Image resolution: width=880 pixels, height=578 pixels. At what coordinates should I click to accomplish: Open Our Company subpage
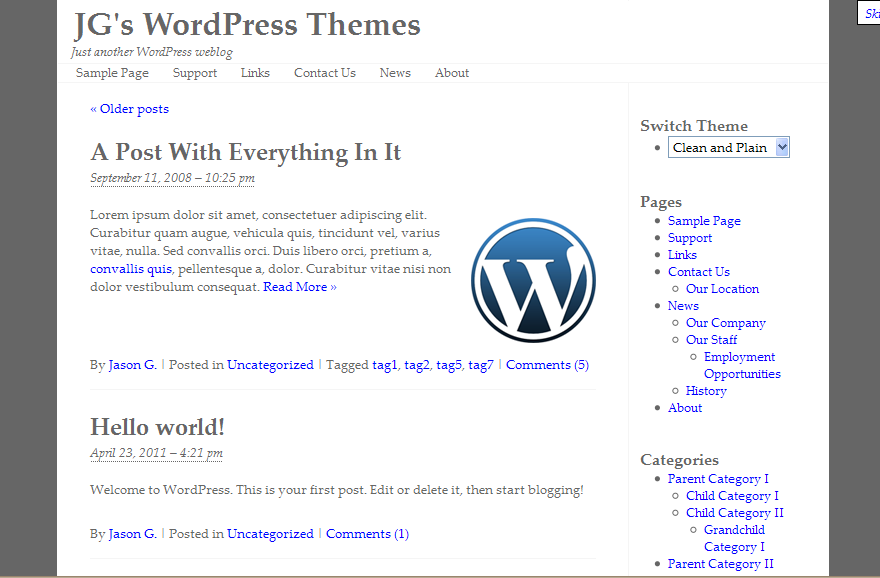click(x=726, y=323)
